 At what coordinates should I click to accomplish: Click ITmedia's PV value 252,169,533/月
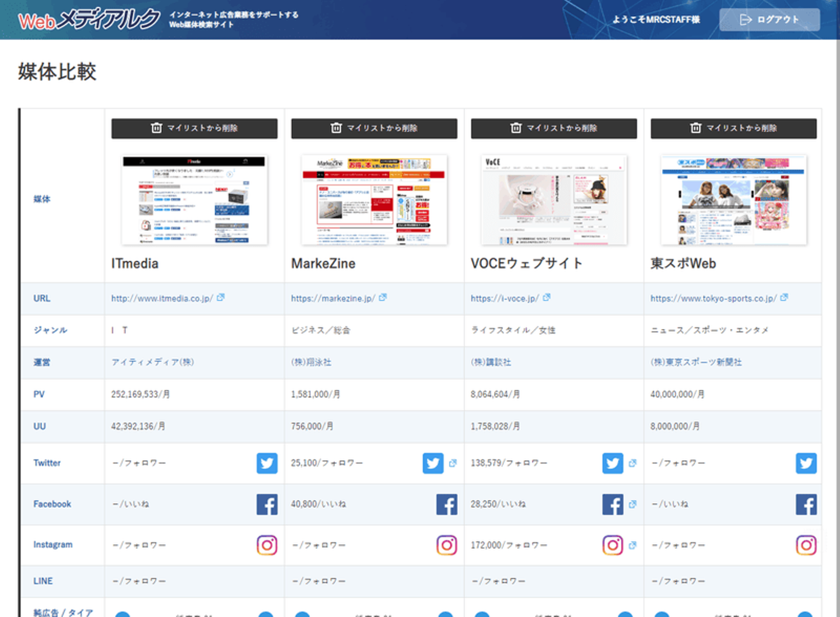[x=141, y=394]
